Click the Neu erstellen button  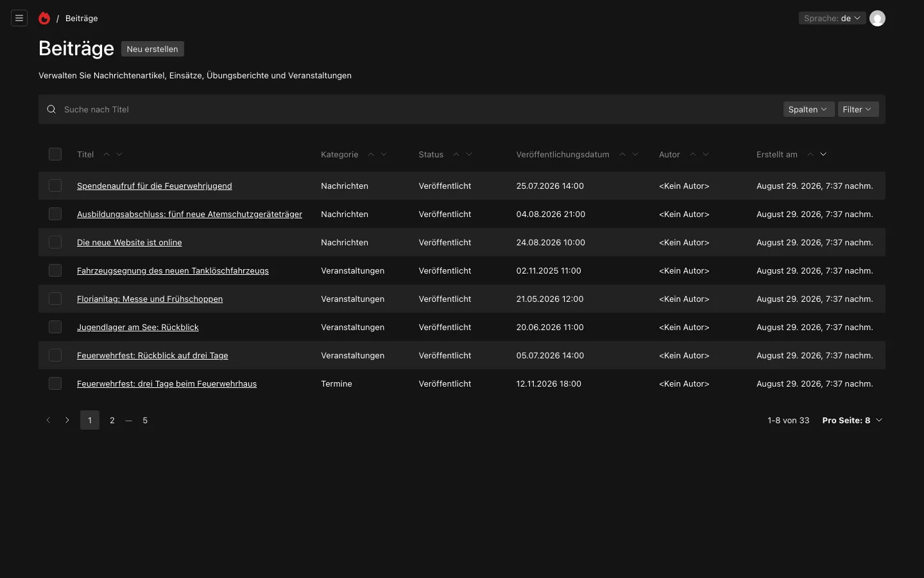pos(152,49)
